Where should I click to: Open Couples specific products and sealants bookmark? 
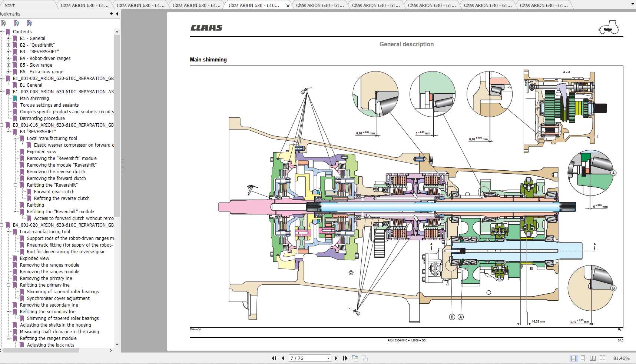pos(67,112)
